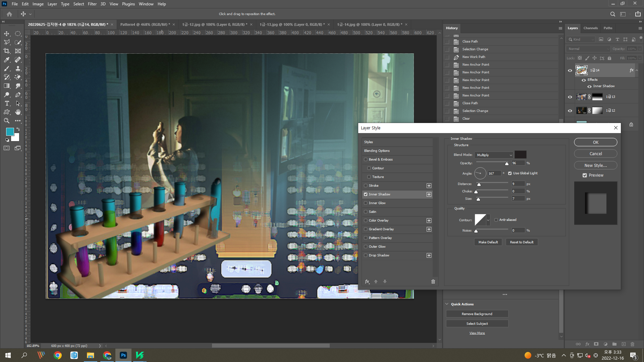
Task: Collapse the Quick Actions section
Action: [x=447, y=304]
